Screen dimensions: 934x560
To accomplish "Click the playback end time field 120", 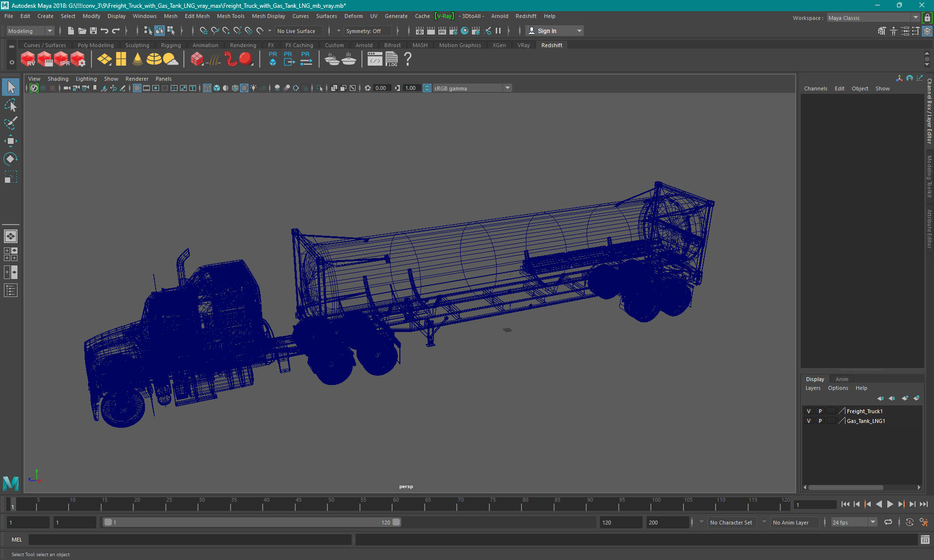I will [621, 522].
